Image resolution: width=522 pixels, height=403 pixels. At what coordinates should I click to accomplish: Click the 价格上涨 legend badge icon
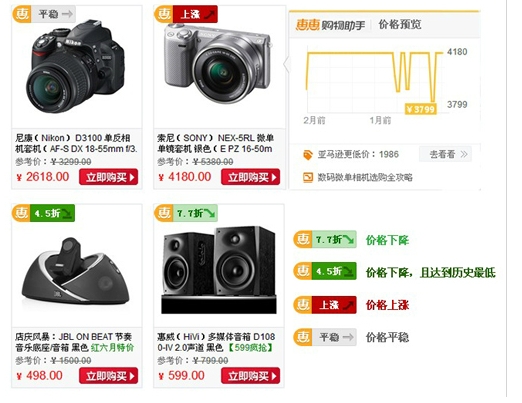pos(325,305)
